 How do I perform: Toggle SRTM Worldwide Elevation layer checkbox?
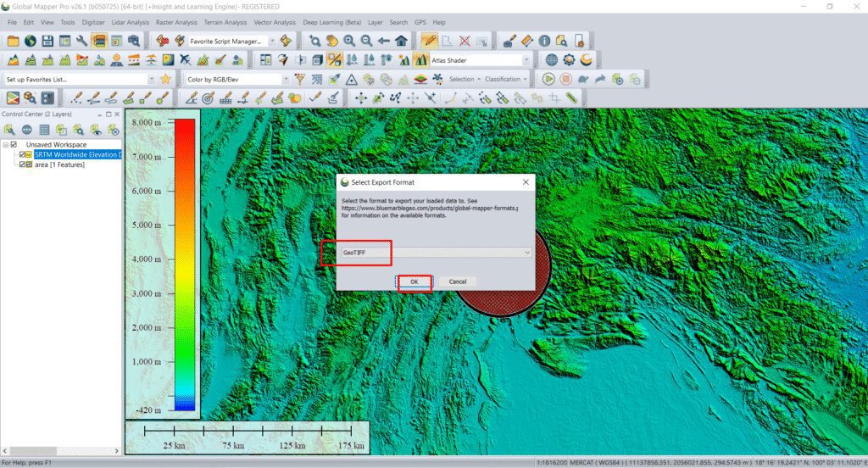click(22, 154)
